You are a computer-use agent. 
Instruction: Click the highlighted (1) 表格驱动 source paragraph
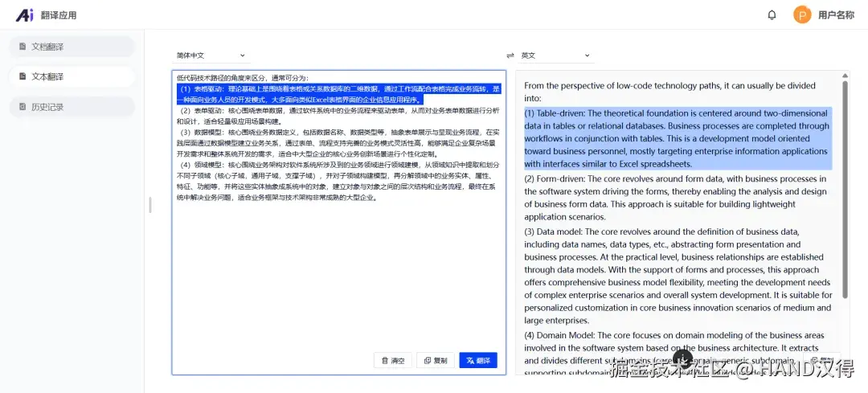[x=339, y=94]
